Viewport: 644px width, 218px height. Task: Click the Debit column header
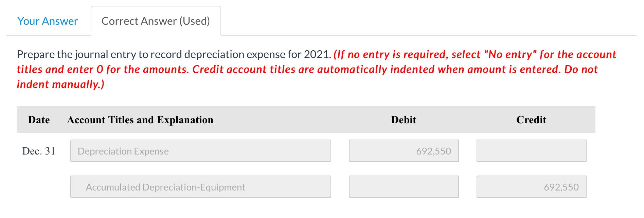(403, 120)
